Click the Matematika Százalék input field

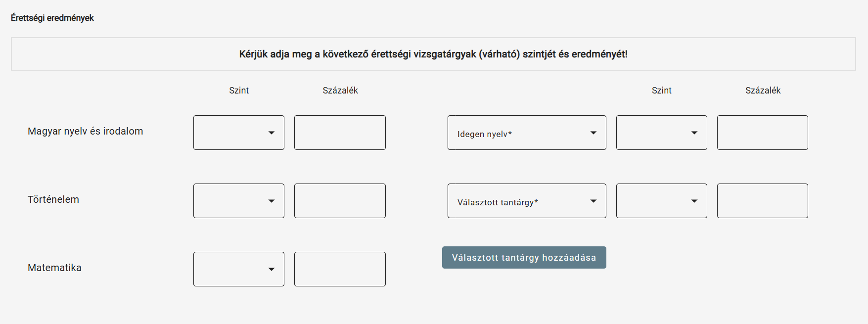pyautogui.click(x=340, y=269)
